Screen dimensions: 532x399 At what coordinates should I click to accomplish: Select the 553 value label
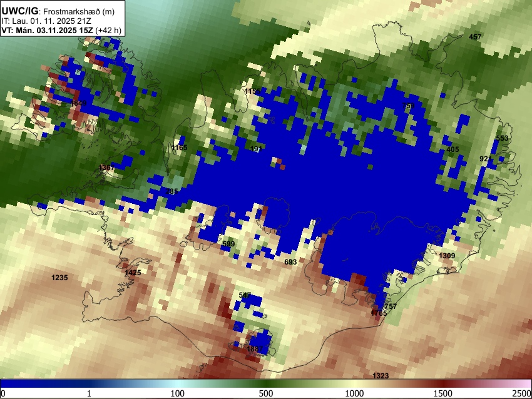[502, 138]
